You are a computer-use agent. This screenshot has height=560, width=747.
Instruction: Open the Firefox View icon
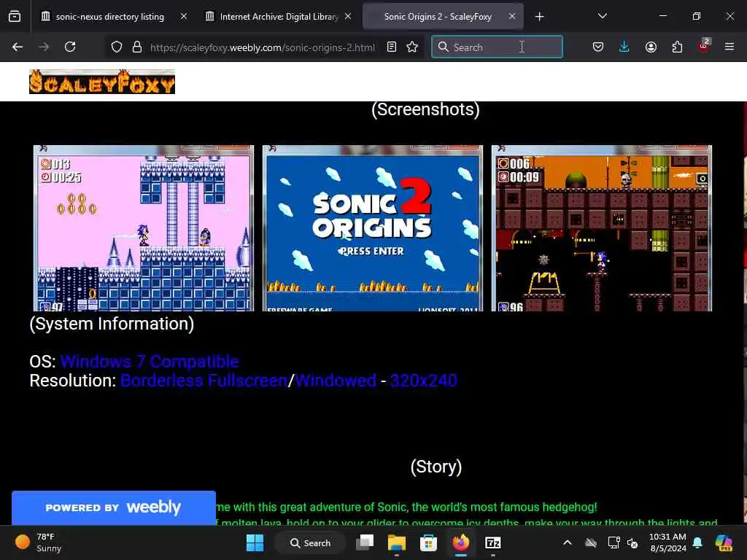[x=15, y=17]
